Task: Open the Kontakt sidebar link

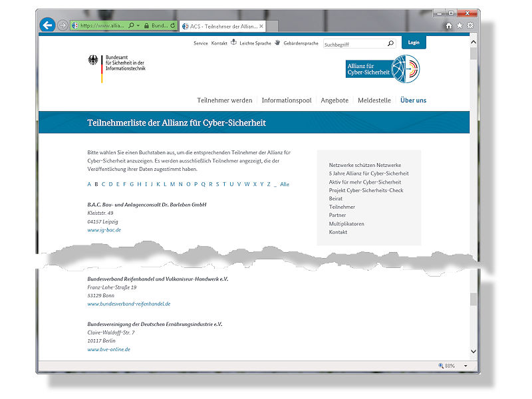Action: [x=338, y=232]
